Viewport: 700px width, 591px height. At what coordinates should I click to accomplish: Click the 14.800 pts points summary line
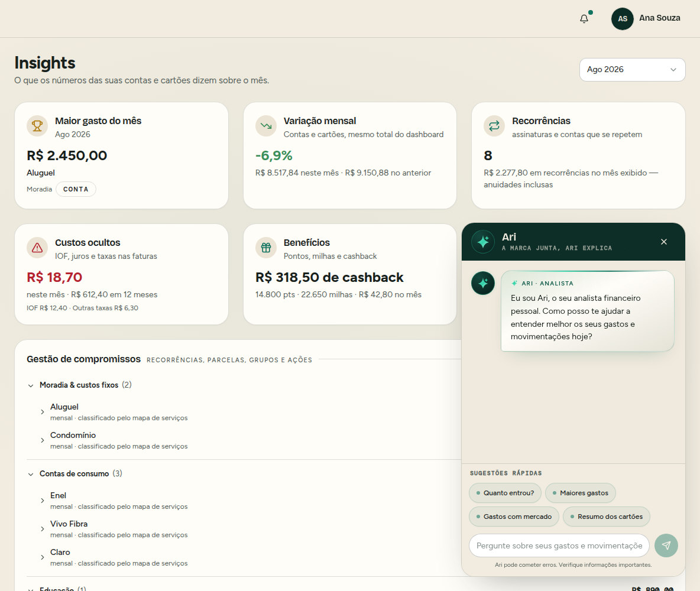point(338,294)
